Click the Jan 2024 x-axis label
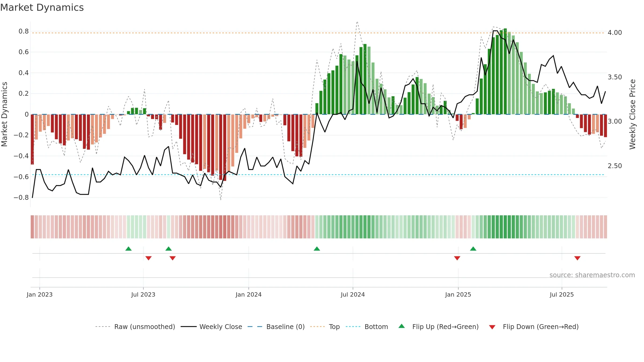 (249, 294)
